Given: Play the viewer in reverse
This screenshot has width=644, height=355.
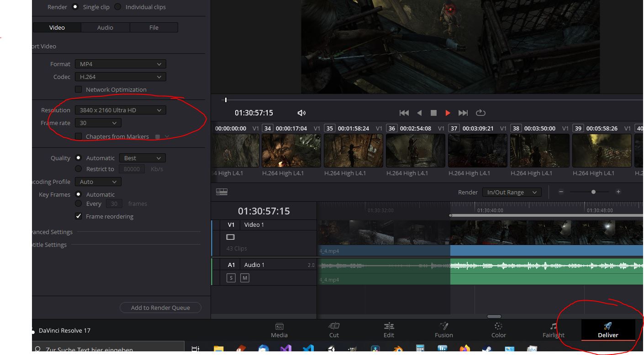Looking at the screenshot, I should pyautogui.click(x=419, y=113).
